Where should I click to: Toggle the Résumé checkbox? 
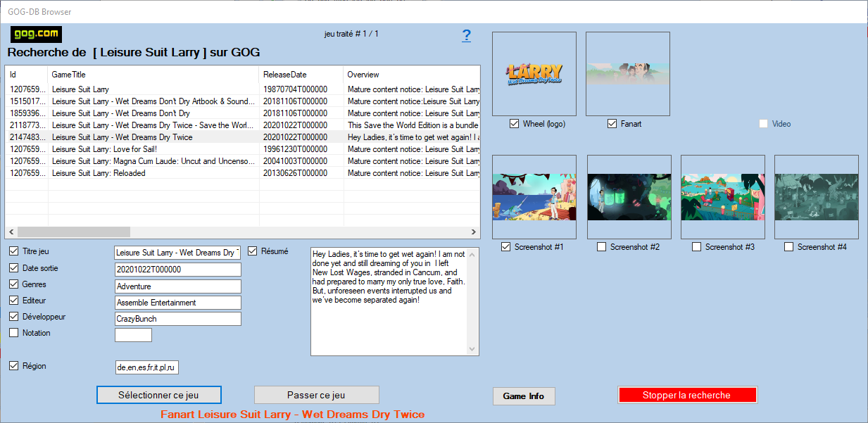pyautogui.click(x=253, y=251)
